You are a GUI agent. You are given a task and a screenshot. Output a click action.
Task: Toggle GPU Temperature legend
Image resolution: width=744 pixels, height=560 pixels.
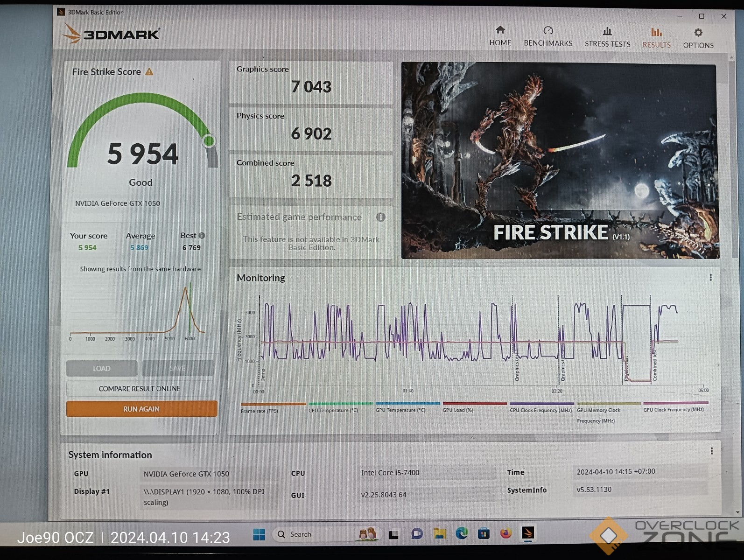coord(407,407)
